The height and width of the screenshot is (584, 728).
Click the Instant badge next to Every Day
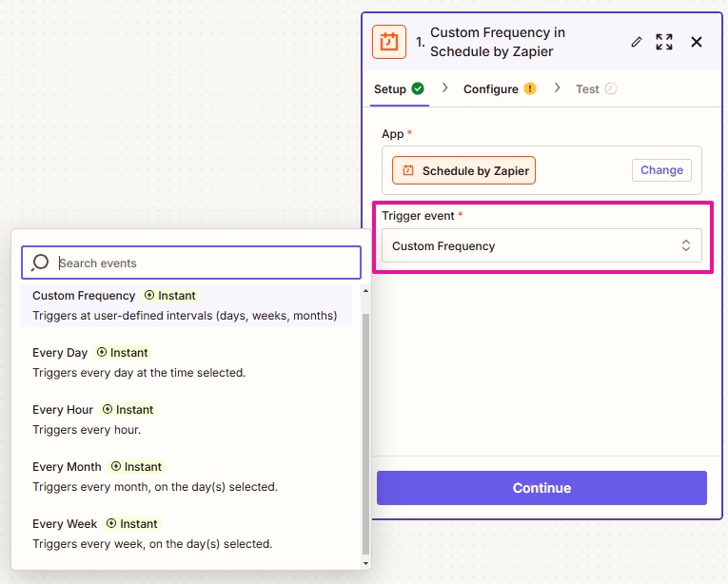(x=123, y=353)
